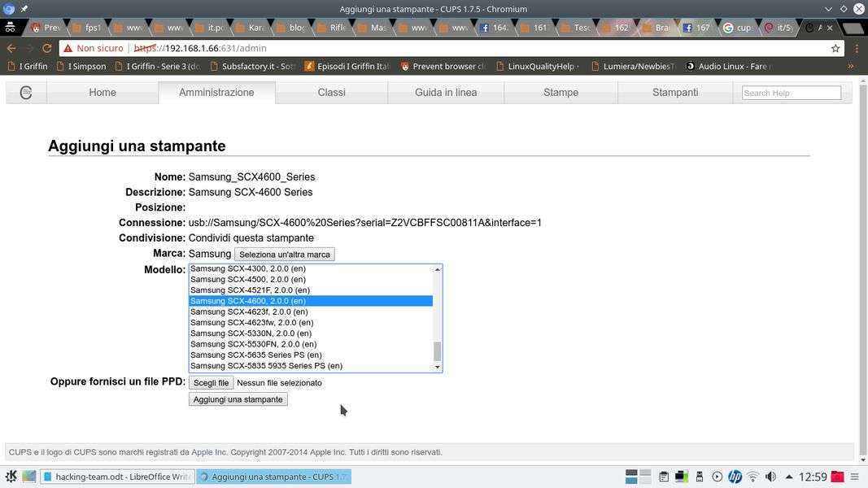Click the Non sicuro security warning icon

click(69, 48)
